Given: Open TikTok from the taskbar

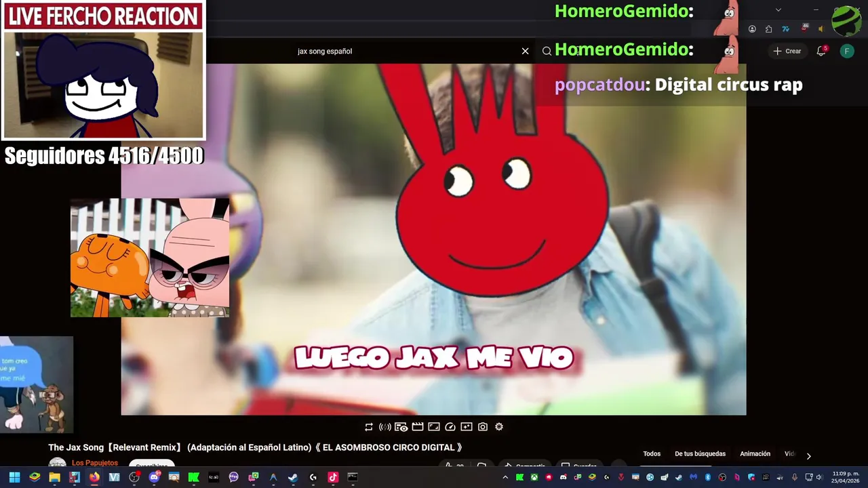Looking at the screenshot, I should [x=333, y=477].
